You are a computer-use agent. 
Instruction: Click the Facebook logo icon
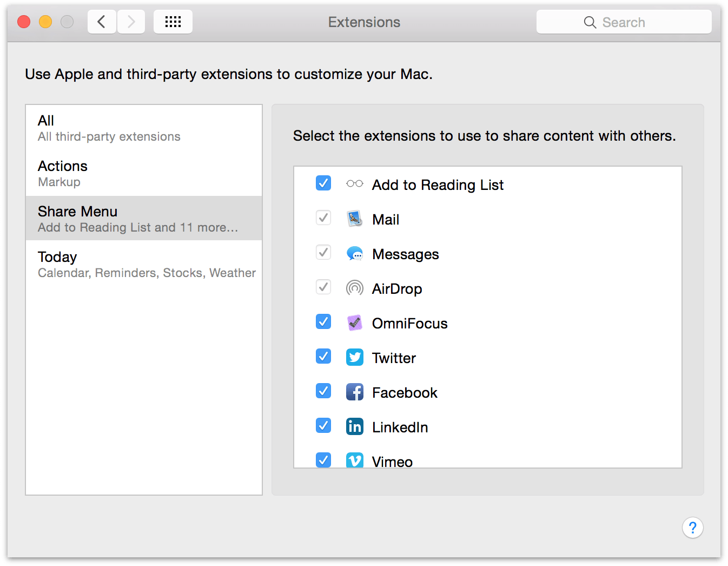pyautogui.click(x=355, y=392)
